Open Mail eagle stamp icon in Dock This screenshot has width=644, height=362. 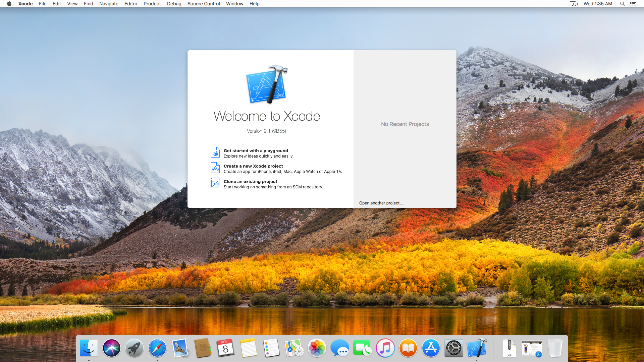[180, 348]
